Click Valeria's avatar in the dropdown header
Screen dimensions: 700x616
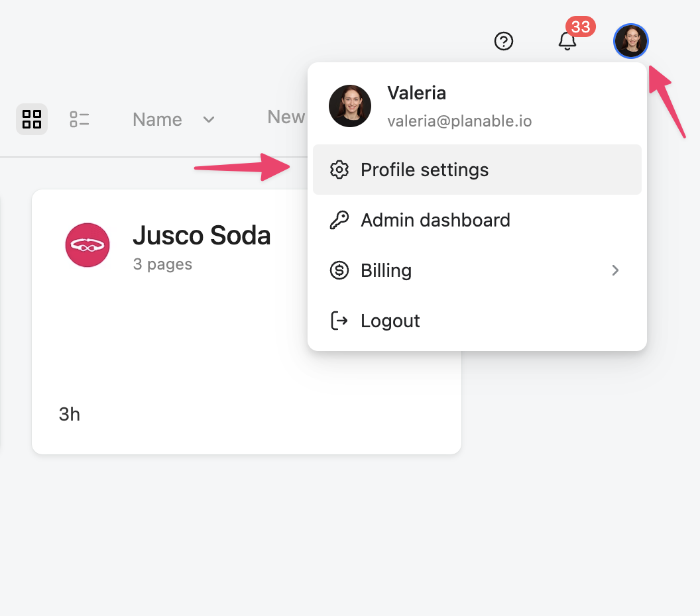[350, 106]
